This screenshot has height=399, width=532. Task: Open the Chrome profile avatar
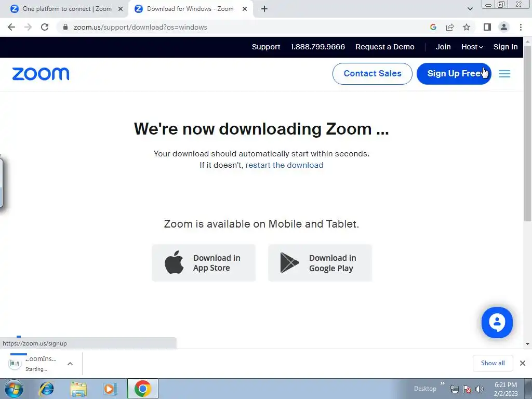[504, 27]
